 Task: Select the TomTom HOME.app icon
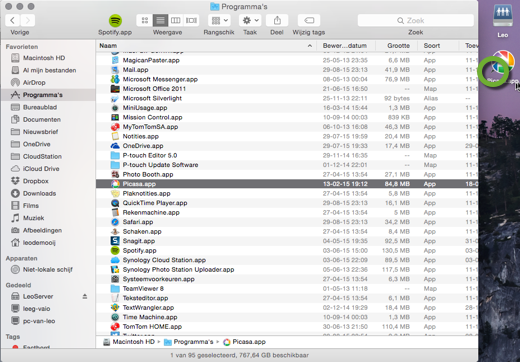coord(115,327)
